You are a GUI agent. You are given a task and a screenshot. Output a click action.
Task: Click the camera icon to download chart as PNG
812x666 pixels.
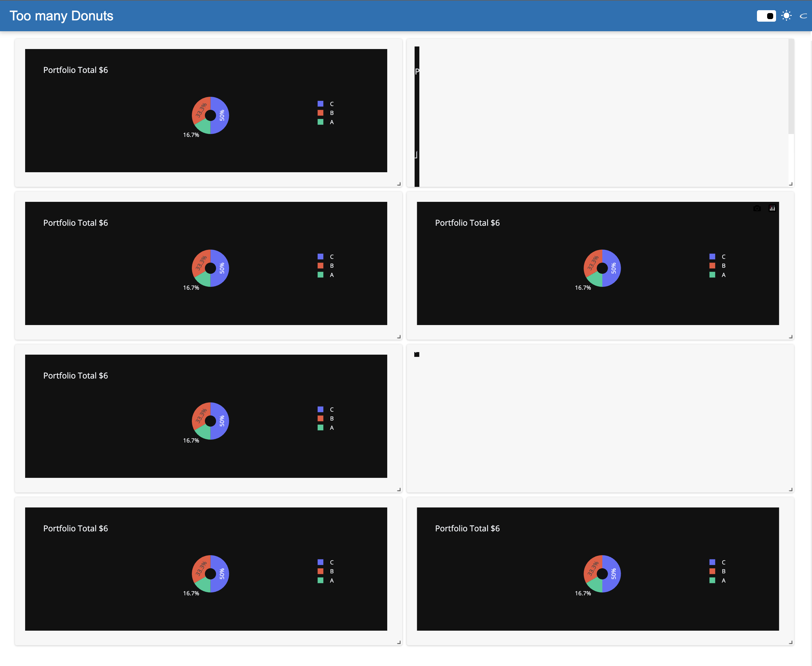pos(757,208)
